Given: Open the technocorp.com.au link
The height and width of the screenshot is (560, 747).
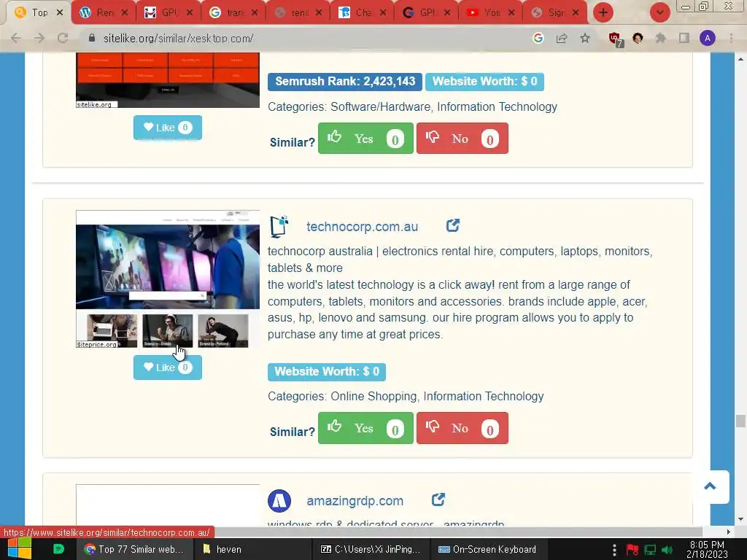Looking at the screenshot, I should point(362,227).
